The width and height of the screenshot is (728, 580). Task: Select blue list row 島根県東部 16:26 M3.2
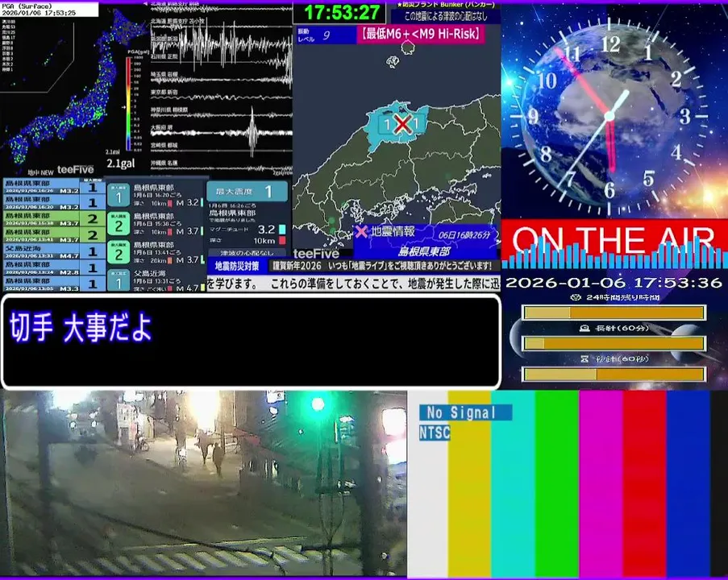click(54, 187)
